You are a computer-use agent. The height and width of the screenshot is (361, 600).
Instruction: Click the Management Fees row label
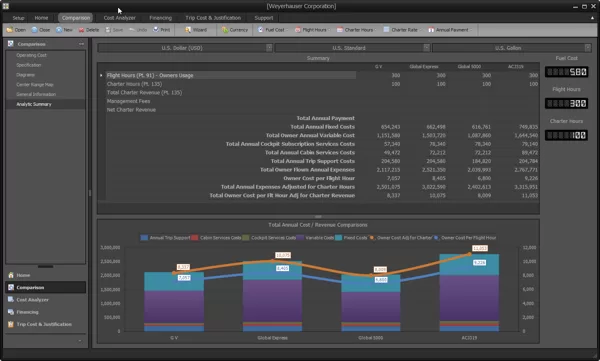pyautogui.click(x=128, y=101)
